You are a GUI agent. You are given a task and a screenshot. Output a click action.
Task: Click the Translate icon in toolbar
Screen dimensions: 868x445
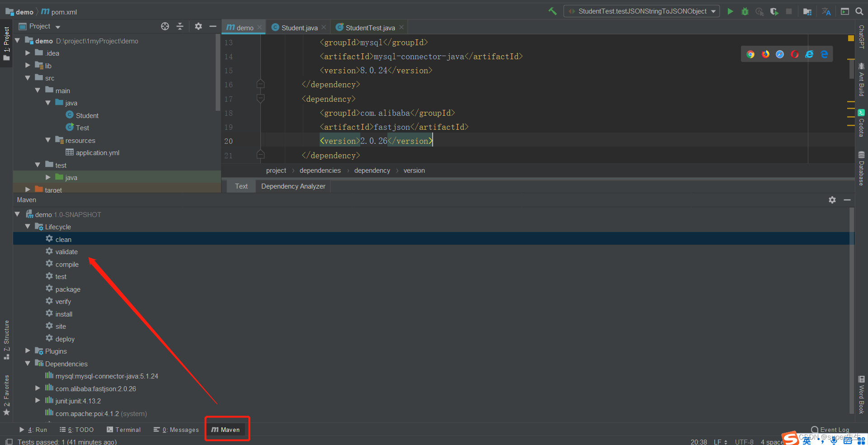coord(826,11)
